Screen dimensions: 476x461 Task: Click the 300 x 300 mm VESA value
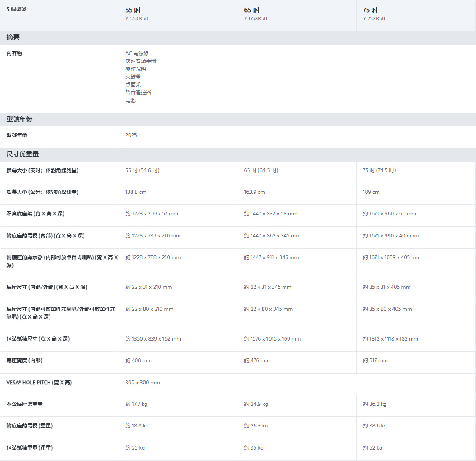[x=143, y=383]
